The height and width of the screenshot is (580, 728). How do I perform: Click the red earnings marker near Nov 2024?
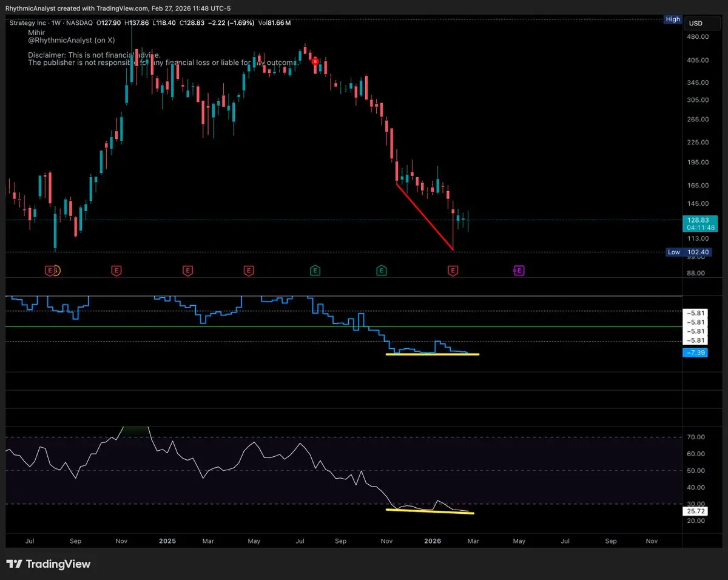pos(116,270)
